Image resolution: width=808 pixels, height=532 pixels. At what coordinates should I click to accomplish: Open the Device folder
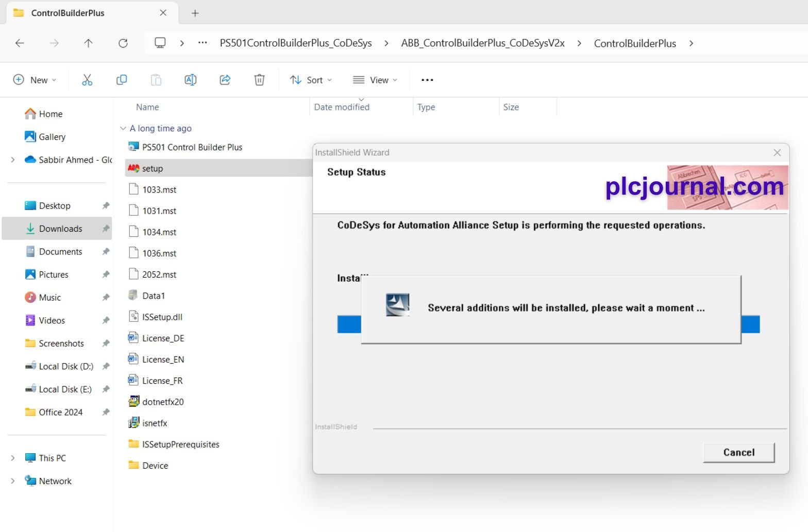(x=148, y=466)
